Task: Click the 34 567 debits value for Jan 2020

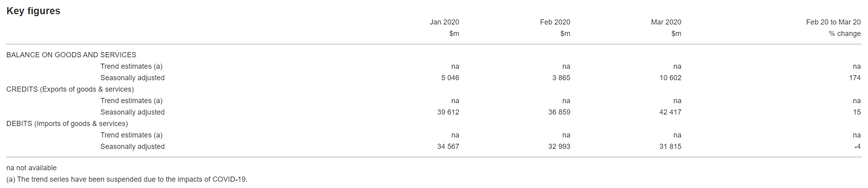Action: coord(448,147)
